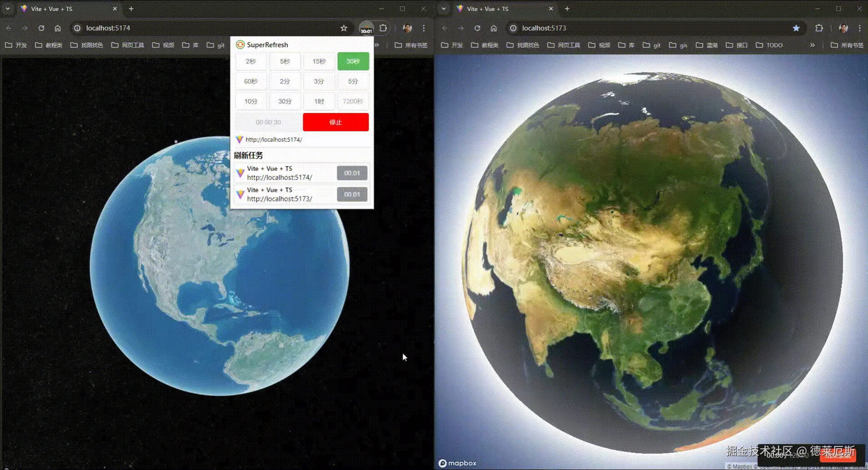Select the green 30秒 refresh interval
868x470 pixels.
[353, 61]
